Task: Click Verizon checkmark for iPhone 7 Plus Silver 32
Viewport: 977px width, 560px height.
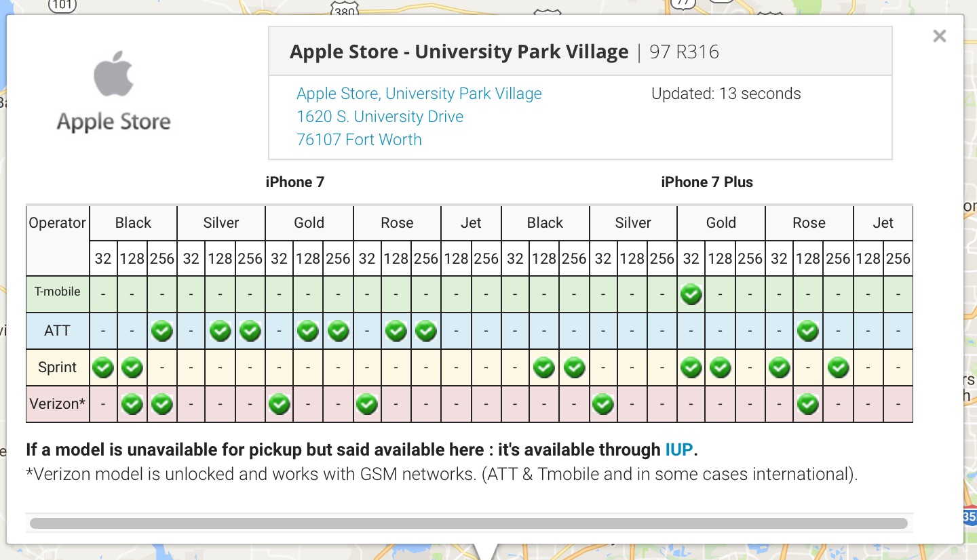Action: (x=603, y=405)
